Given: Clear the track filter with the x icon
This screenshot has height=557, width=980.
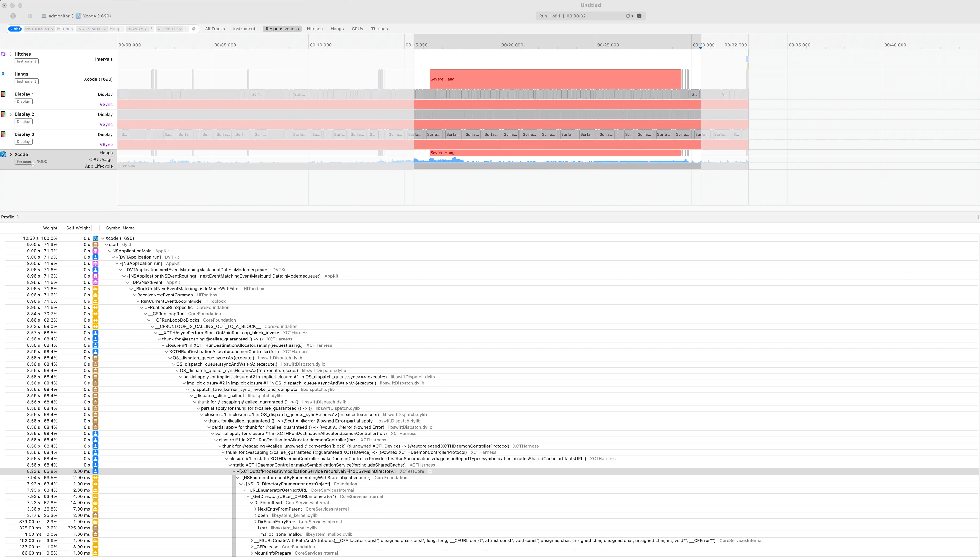Looking at the screenshot, I should (x=194, y=29).
